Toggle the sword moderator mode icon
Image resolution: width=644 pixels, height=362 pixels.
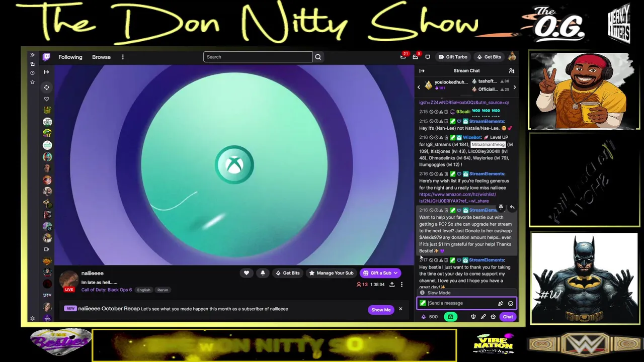click(x=483, y=317)
